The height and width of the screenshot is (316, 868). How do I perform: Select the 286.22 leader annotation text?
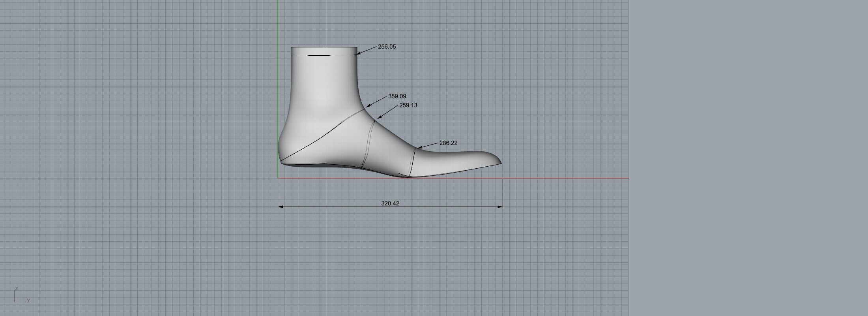tap(448, 143)
